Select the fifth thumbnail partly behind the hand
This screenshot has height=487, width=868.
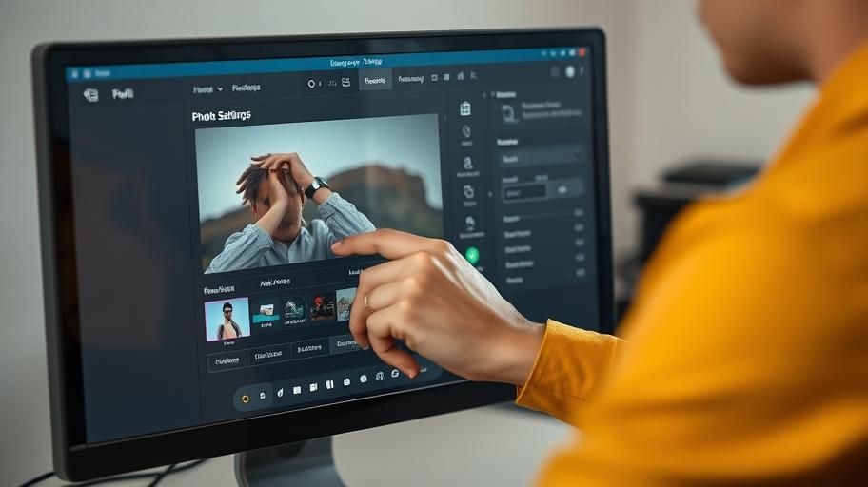346,303
